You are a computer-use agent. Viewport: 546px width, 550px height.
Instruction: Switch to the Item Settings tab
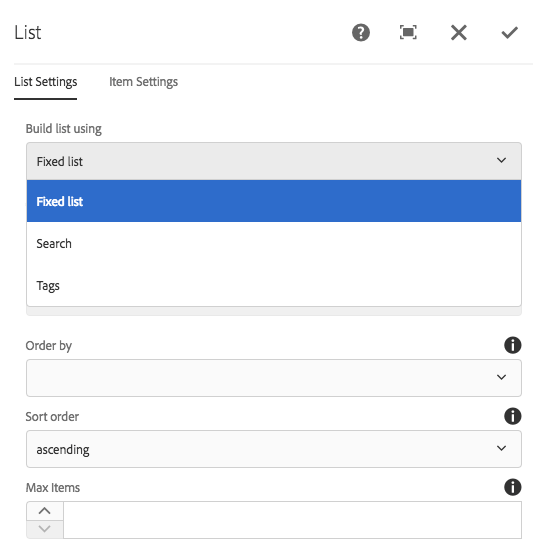click(x=143, y=82)
